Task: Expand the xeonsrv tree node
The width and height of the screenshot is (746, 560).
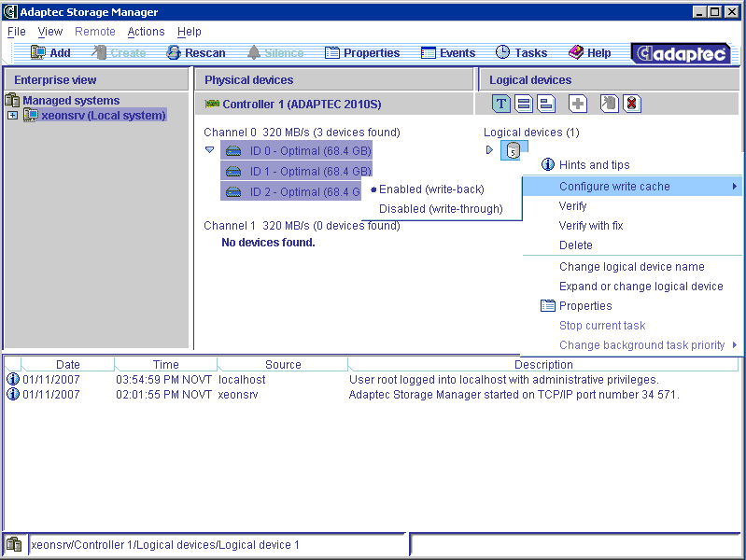Action: [x=13, y=115]
